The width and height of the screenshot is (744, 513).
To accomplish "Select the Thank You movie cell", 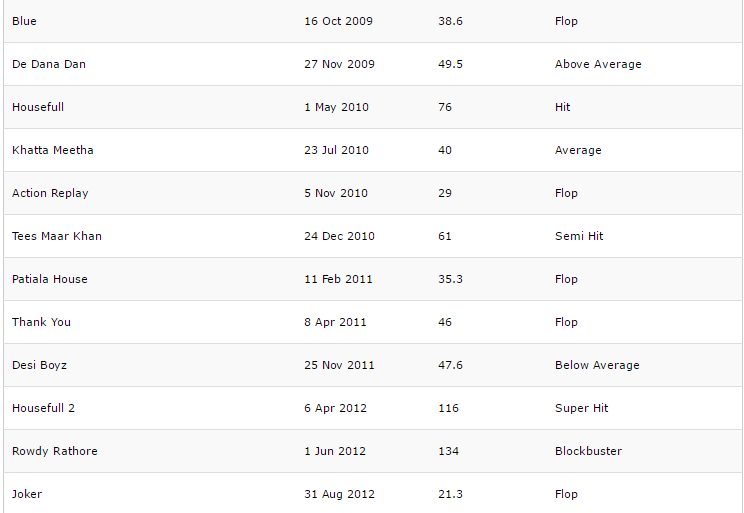I will [x=41, y=322].
